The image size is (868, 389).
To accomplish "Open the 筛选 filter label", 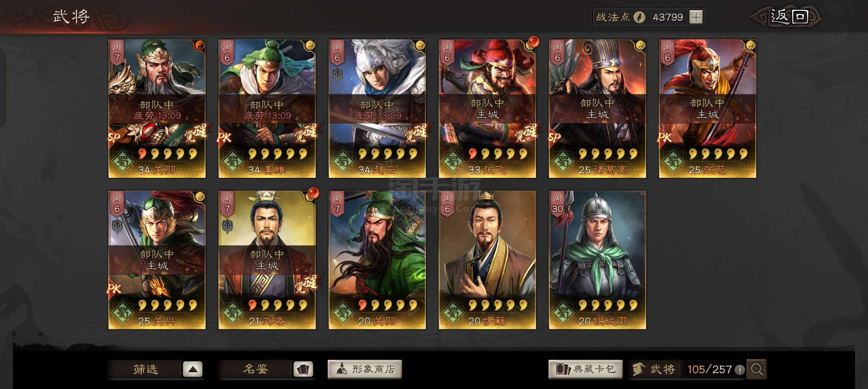I will (145, 369).
